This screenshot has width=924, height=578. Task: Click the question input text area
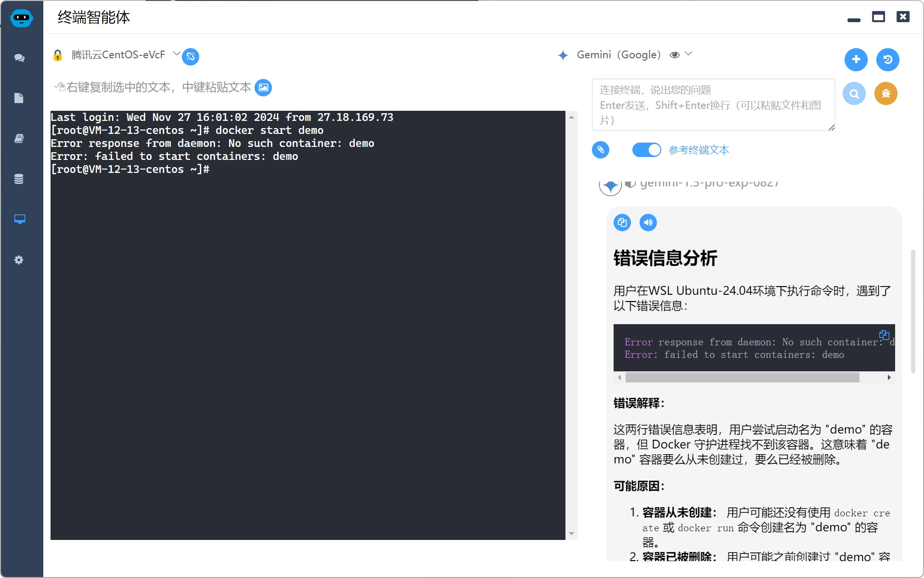click(x=714, y=105)
